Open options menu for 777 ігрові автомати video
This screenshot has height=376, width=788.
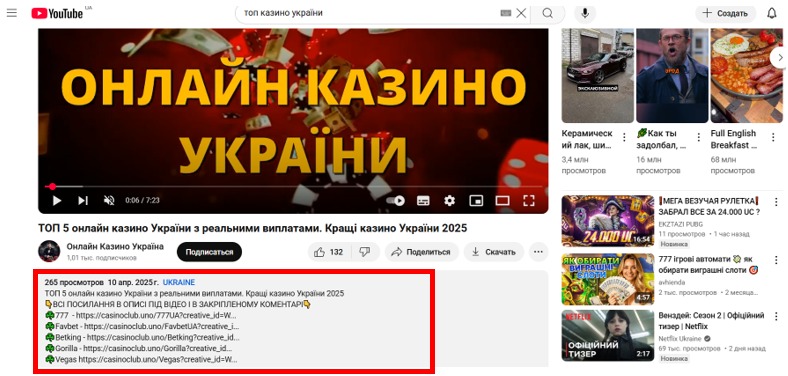point(776,259)
